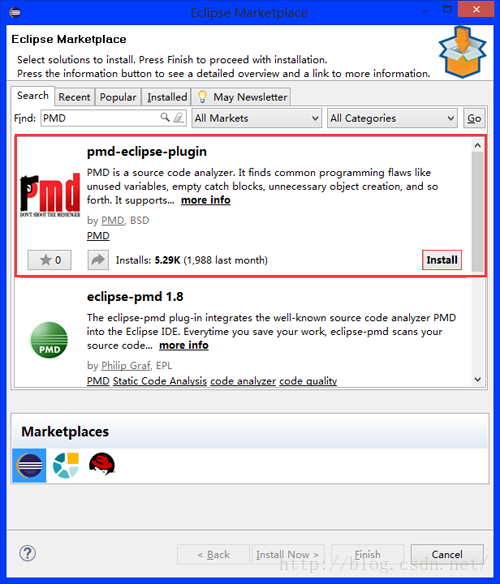Click the magnifier icon in Find field
The height and width of the screenshot is (584, 500).
tap(165, 118)
